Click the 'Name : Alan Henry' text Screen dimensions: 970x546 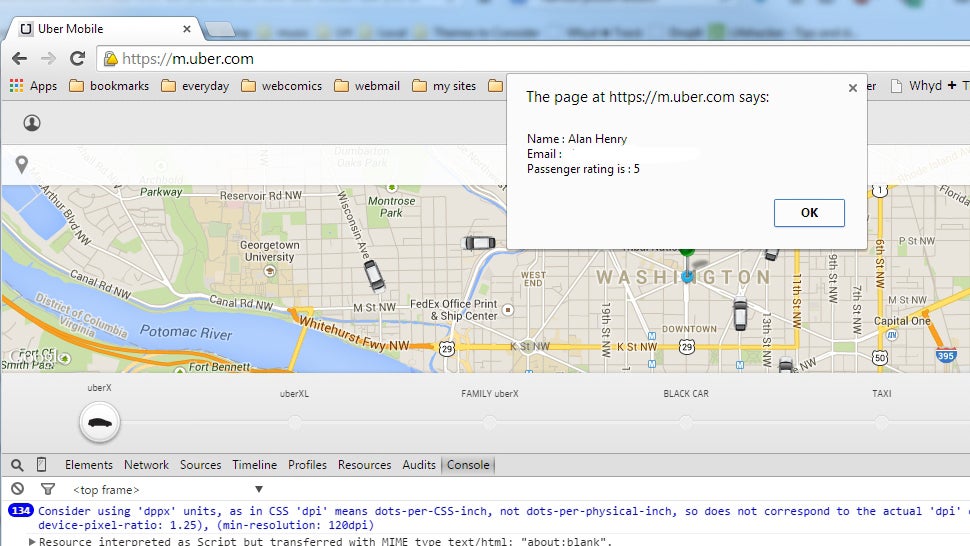point(577,139)
